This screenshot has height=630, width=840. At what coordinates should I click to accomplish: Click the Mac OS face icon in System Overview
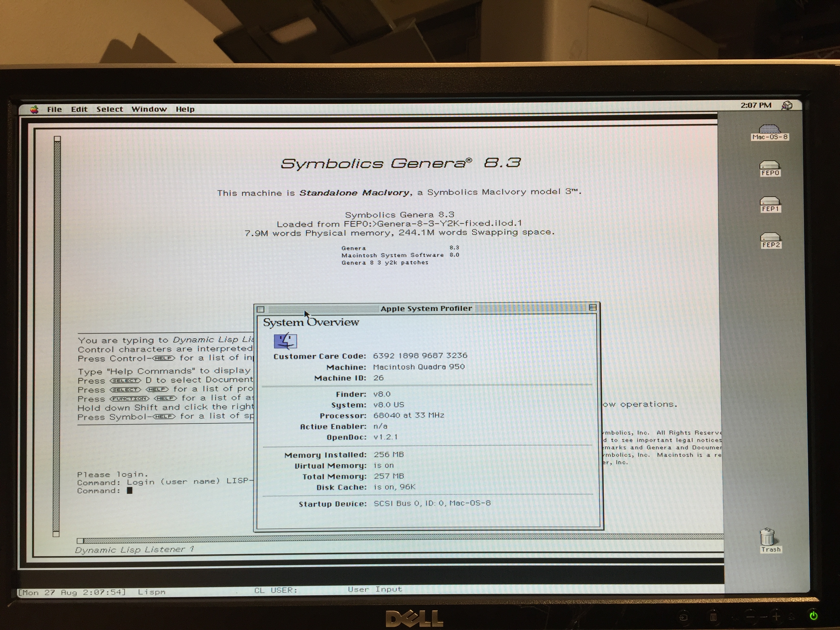(x=285, y=341)
